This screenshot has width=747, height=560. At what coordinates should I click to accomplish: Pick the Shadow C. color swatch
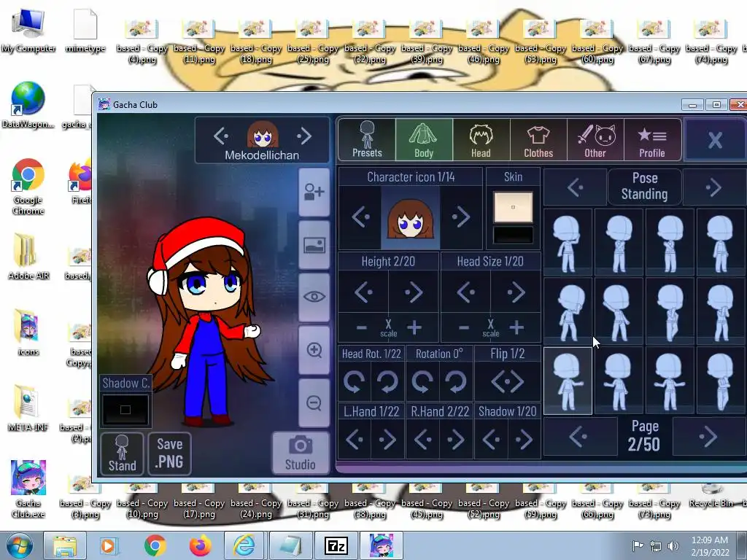125,410
